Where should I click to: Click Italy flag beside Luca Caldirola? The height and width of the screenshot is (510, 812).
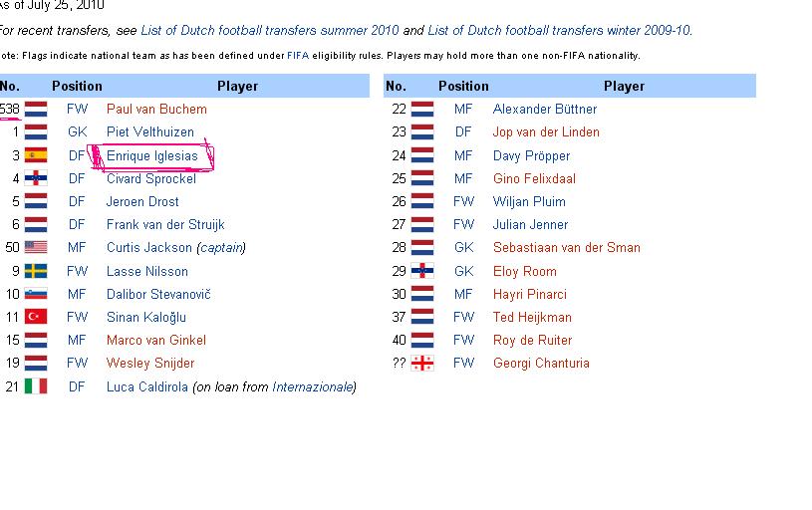point(36,386)
